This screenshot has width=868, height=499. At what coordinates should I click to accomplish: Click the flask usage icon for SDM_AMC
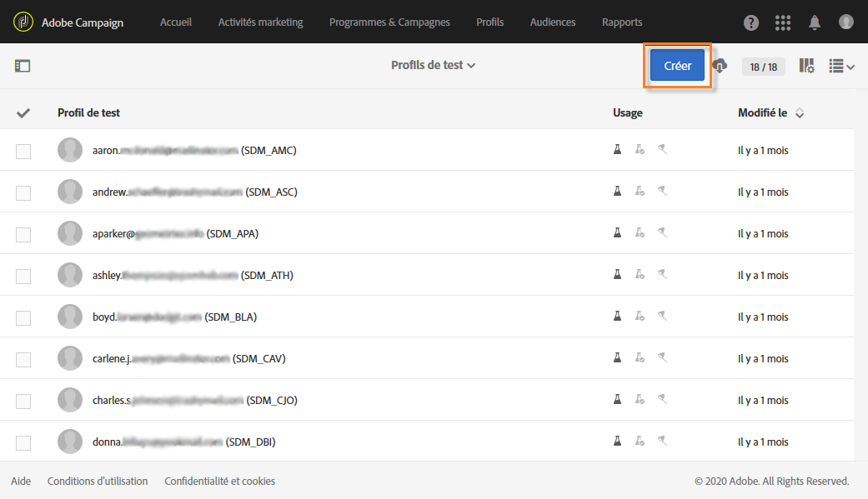pos(617,149)
